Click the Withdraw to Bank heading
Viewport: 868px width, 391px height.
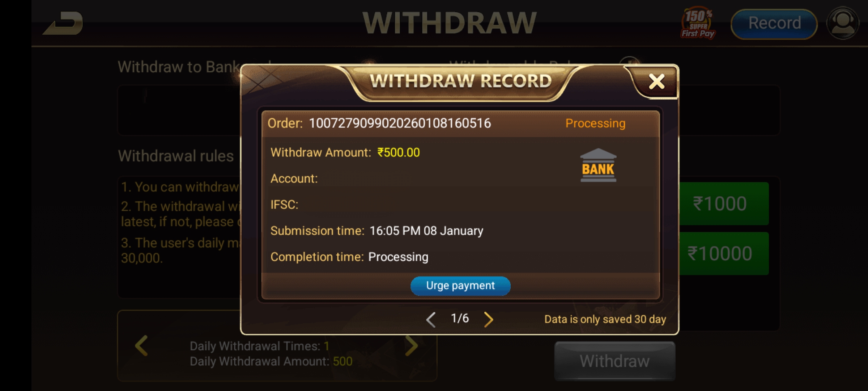(x=179, y=67)
